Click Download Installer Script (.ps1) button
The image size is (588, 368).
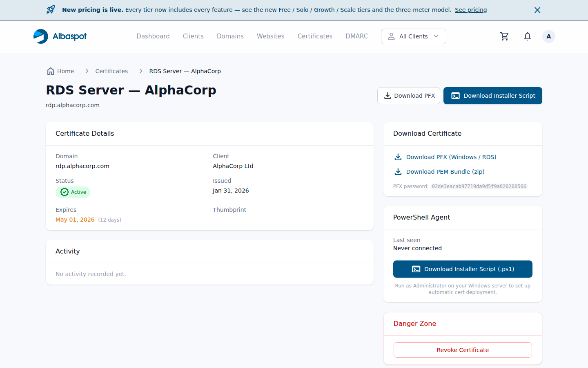click(x=463, y=269)
